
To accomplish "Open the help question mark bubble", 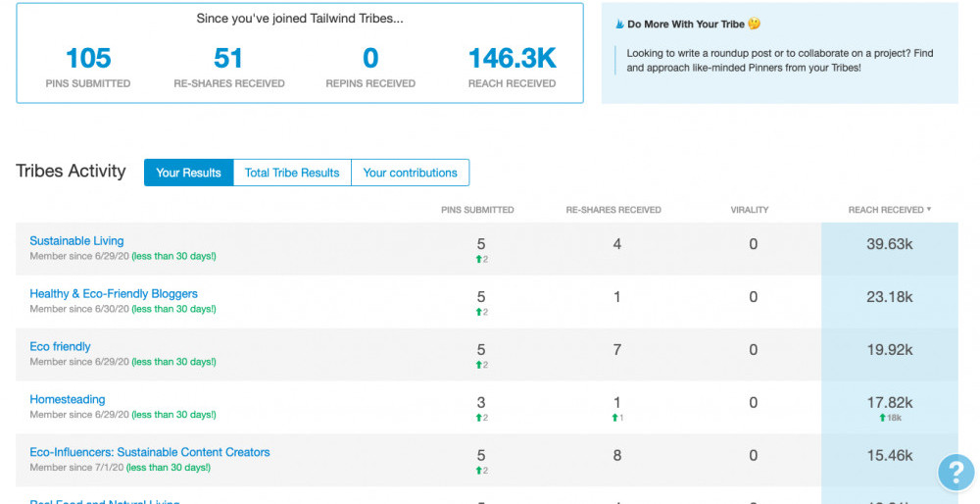I will pos(955,472).
